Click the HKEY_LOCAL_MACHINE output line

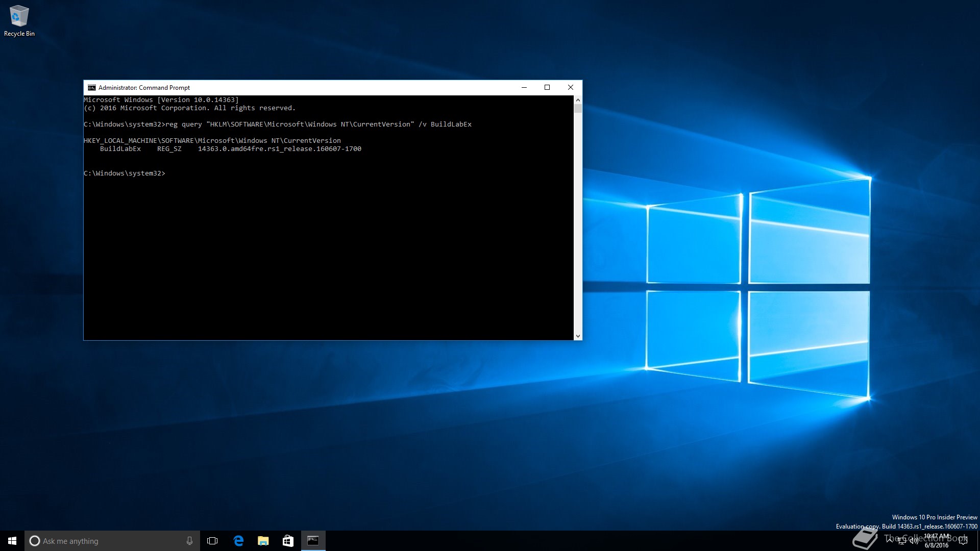(212, 141)
